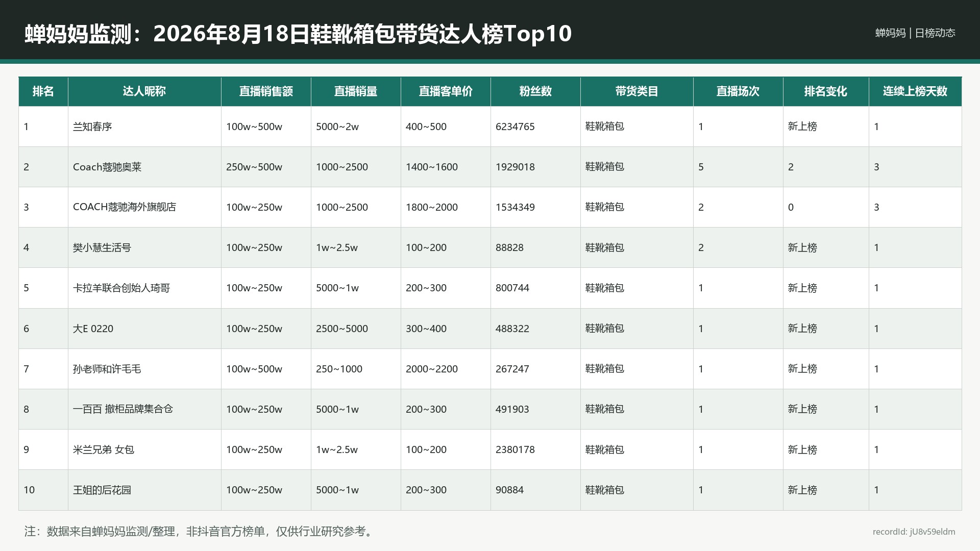Select the name 一百百 撤柜品牌集合仓
This screenshot has width=980, height=551.
pyautogui.click(x=123, y=409)
